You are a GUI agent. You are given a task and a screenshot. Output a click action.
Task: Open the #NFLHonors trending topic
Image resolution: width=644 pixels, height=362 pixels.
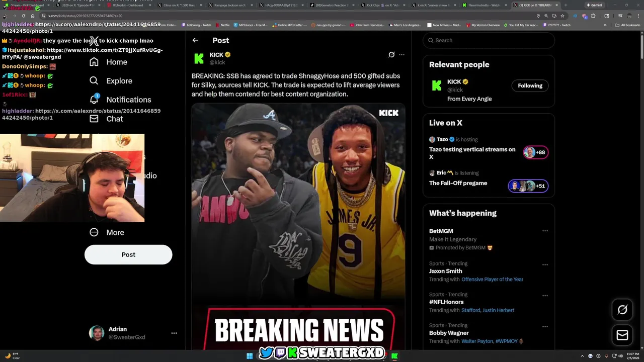446,302
